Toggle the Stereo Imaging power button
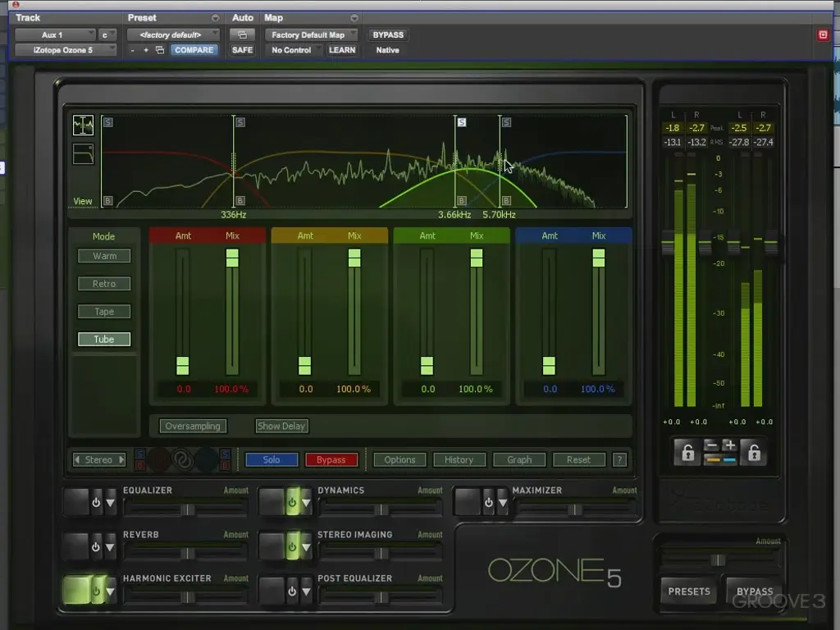840x630 pixels. click(x=292, y=547)
